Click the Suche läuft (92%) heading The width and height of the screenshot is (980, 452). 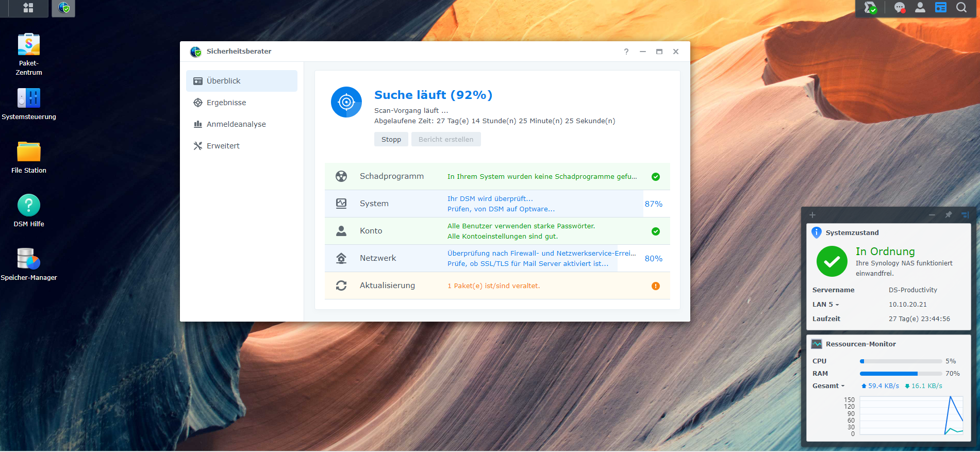(x=433, y=95)
